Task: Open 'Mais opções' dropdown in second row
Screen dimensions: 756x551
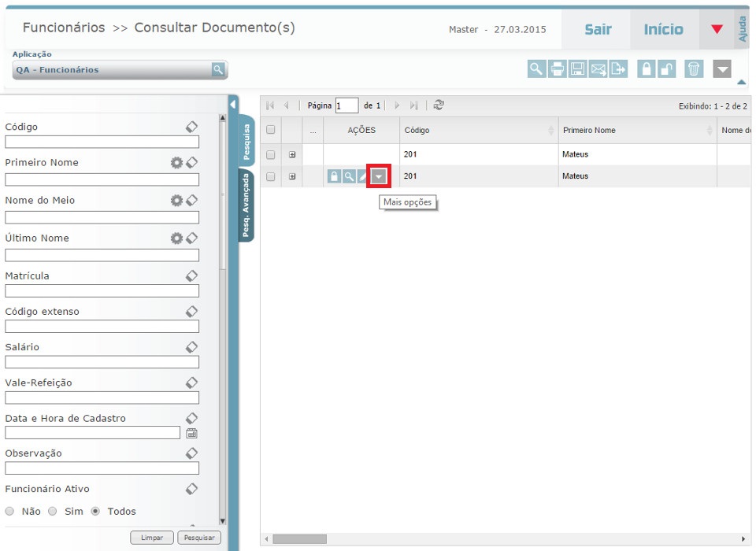Action: pos(380,177)
